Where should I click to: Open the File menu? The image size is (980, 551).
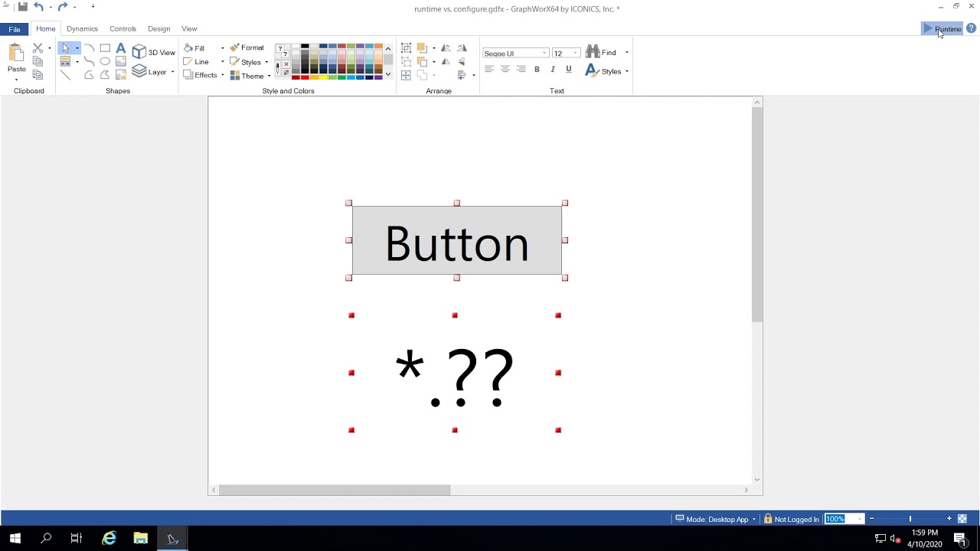[x=15, y=29]
